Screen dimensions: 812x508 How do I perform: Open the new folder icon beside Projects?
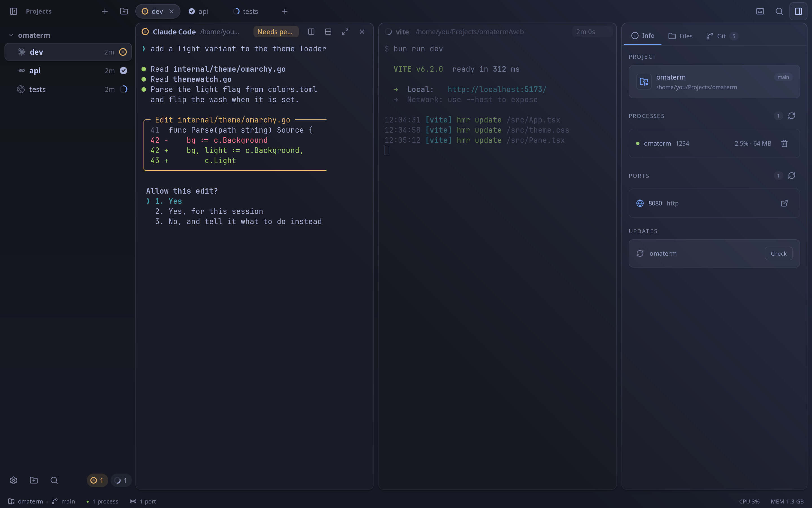pos(124,11)
